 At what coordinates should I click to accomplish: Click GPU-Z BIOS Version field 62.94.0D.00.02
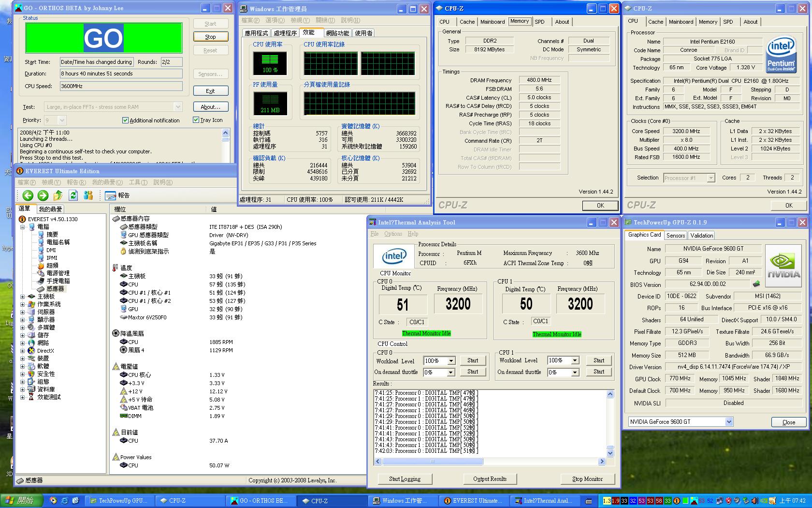coord(708,284)
